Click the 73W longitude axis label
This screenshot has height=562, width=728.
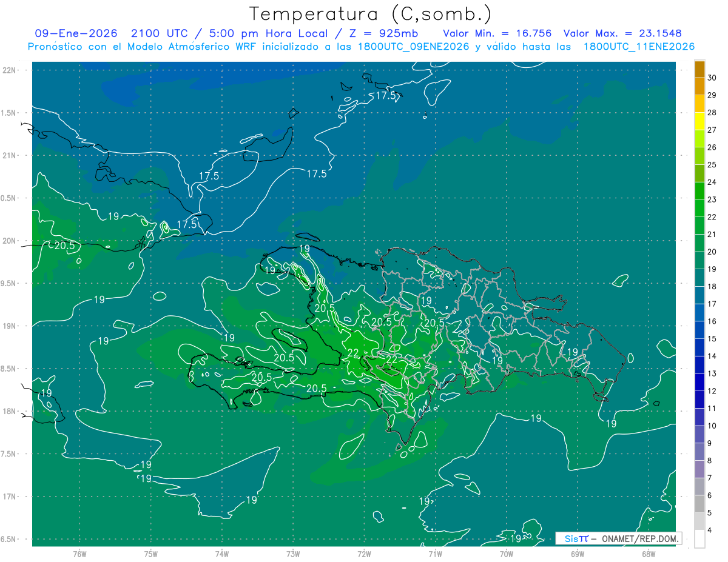(x=293, y=554)
